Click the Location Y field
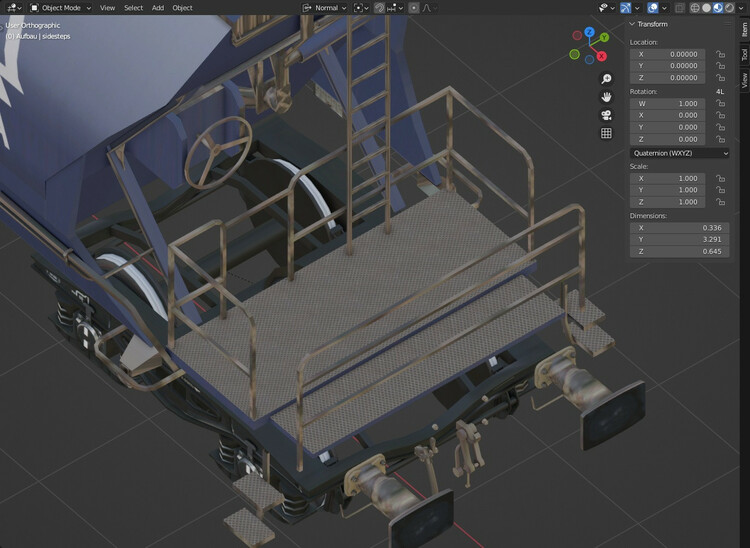The image size is (750, 548). [x=667, y=66]
